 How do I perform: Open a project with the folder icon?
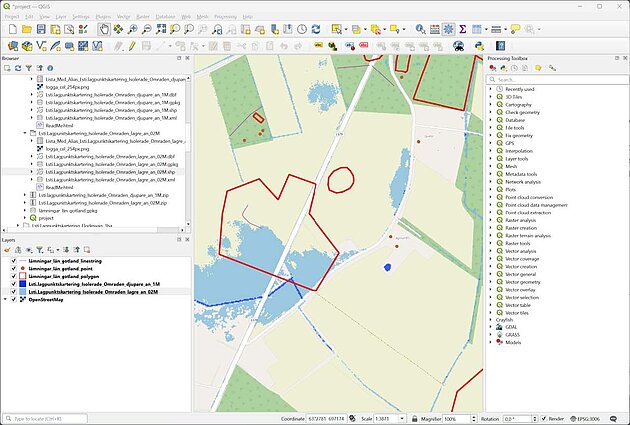click(27, 29)
